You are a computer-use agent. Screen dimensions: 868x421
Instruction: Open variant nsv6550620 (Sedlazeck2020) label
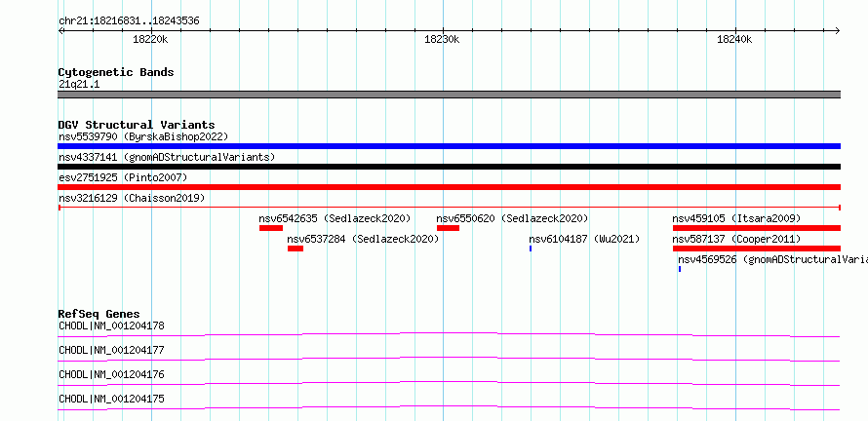(x=512, y=218)
